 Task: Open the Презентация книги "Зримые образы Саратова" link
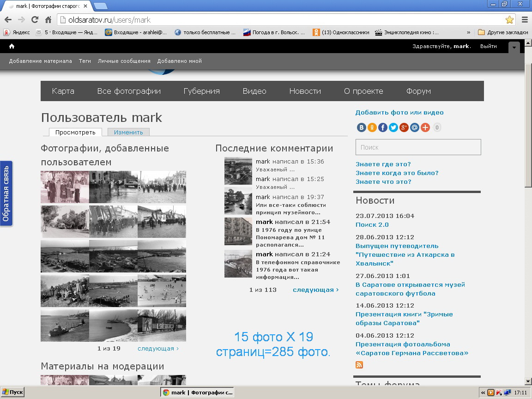404,319
